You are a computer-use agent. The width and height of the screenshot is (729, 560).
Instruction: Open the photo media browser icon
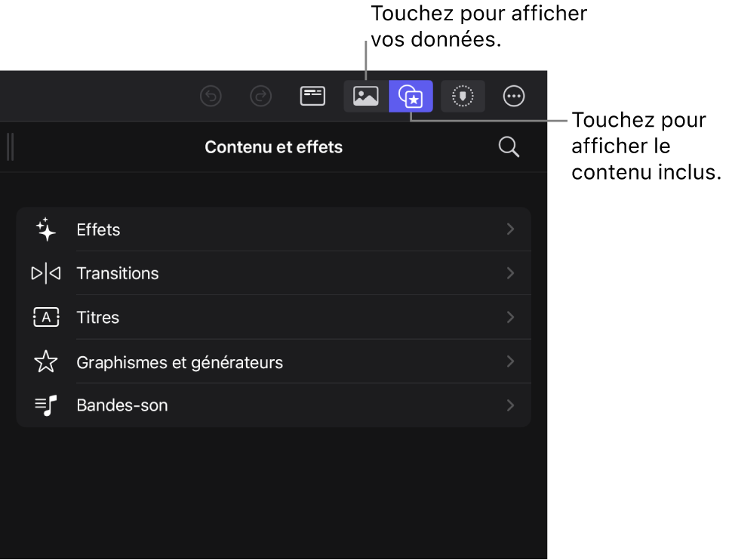tap(365, 96)
